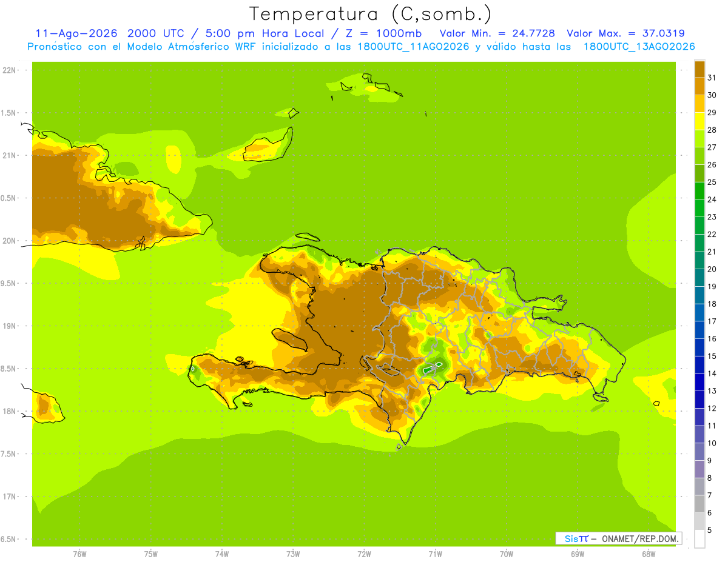This screenshot has width=728, height=562.
Task: Click the '22N' latitude label
Action: (x=10, y=70)
